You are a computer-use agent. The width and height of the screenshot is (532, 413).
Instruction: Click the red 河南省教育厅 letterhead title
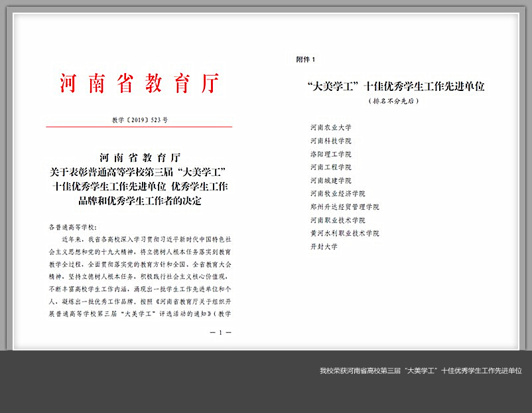tap(139, 84)
